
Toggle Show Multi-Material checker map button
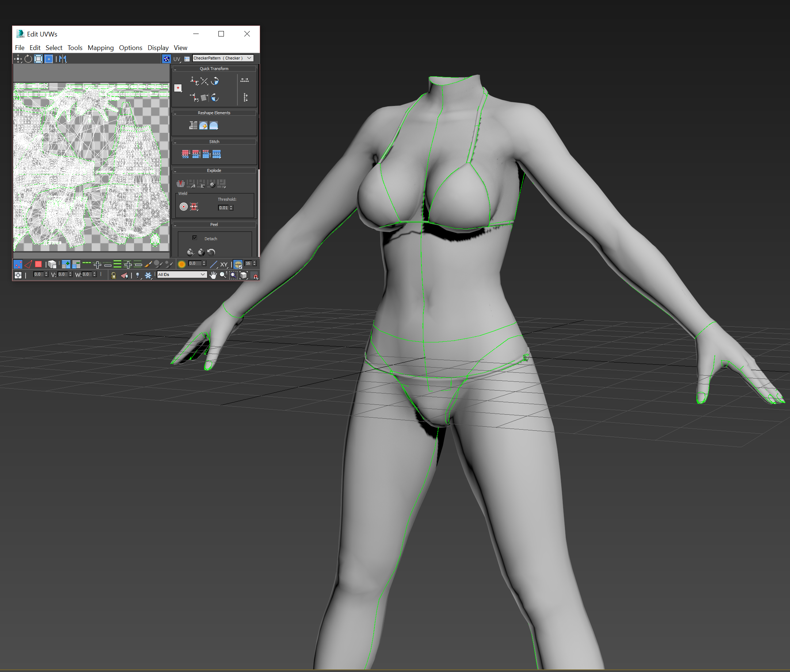pyautogui.click(x=167, y=59)
